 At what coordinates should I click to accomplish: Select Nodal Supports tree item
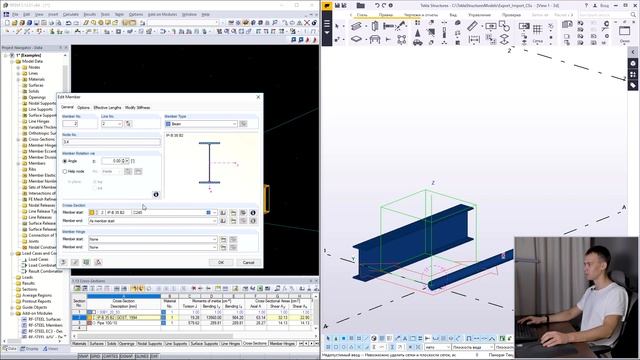(x=42, y=103)
